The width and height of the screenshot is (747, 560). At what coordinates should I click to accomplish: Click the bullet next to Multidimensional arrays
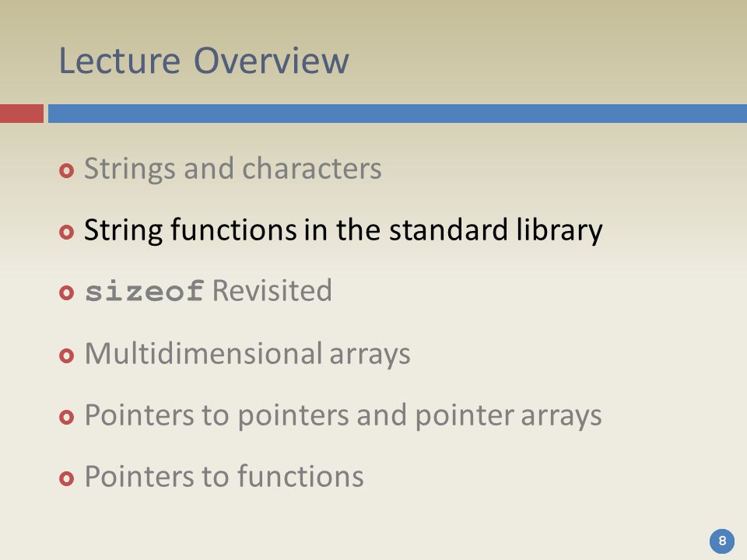point(67,355)
